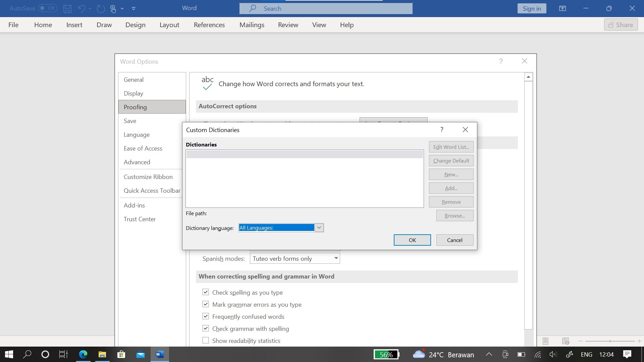Open Microsoft Edge from taskbar
The image size is (644, 362).
click(83, 354)
